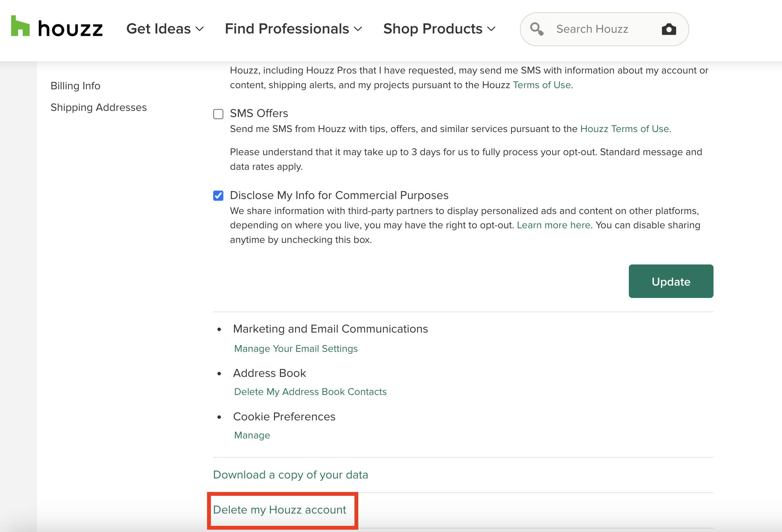782x532 pixels.
Task: Click Delete my Houzz account link
Action: 280,510
